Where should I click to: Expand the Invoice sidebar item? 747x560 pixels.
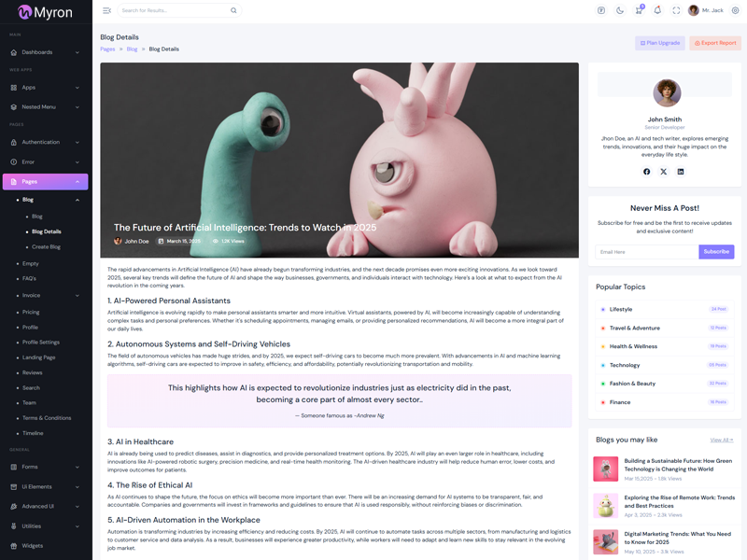[45, 295]
